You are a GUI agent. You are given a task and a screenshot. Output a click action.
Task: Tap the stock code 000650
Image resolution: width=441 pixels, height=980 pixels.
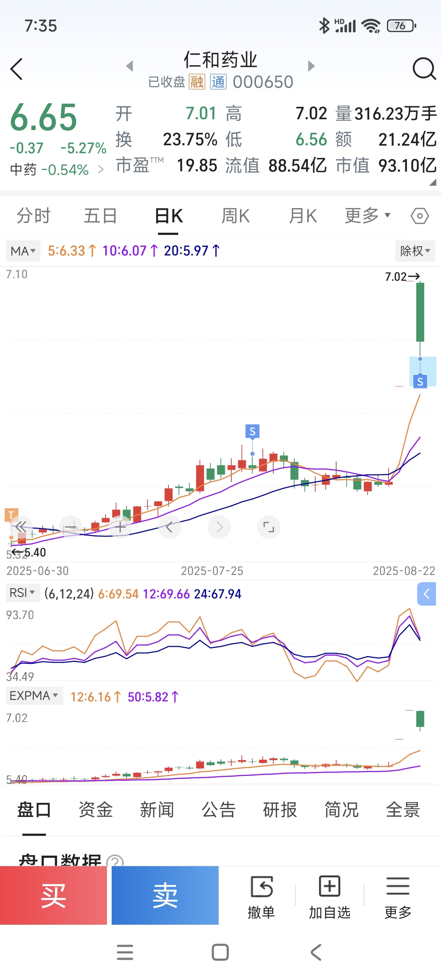pos(263,82)
